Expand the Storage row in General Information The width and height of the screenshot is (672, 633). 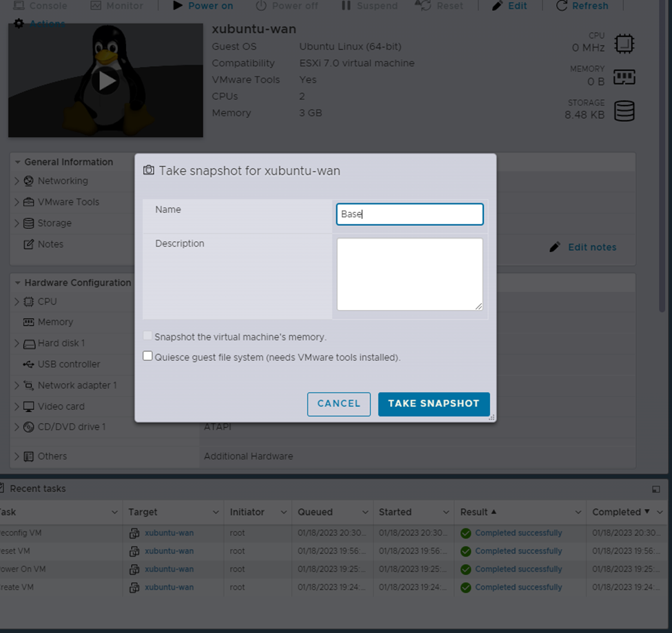pyautogui.click(x=17, y=223)
